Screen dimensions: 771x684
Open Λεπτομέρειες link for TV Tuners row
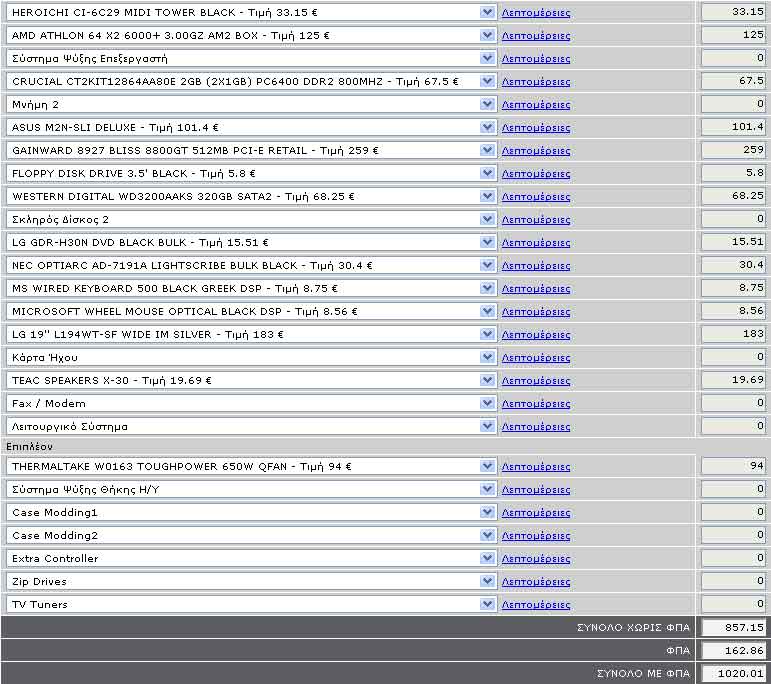pyautogui.click(x=536, y=605)
